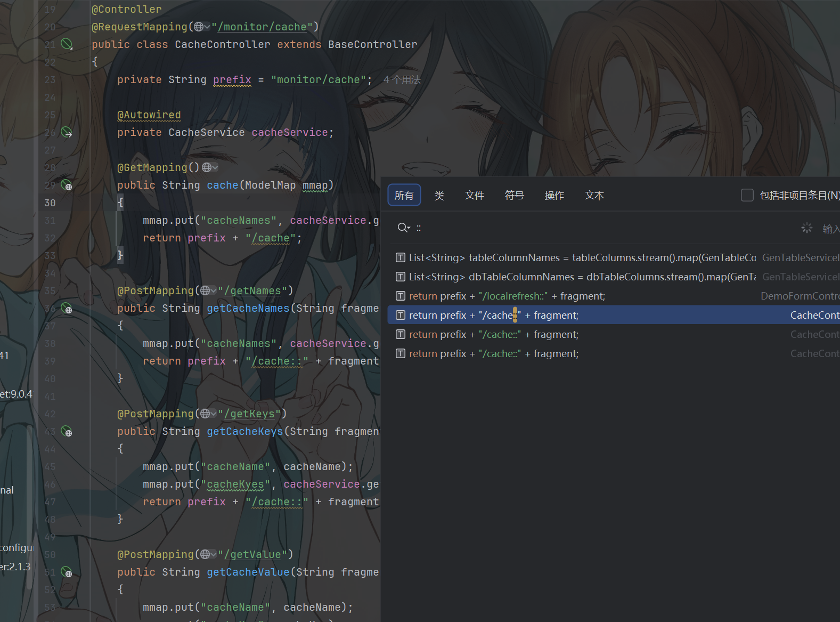Select result List<String> dbTableColumnNames
This screenshot has height=622, width=840.
click(614, 277)
